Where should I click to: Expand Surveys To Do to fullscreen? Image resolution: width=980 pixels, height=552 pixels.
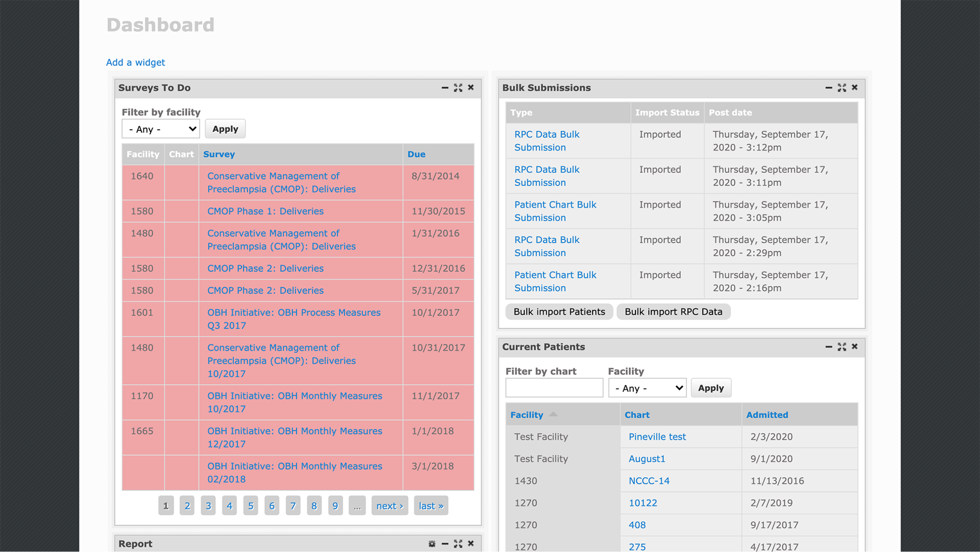[458, 88]
